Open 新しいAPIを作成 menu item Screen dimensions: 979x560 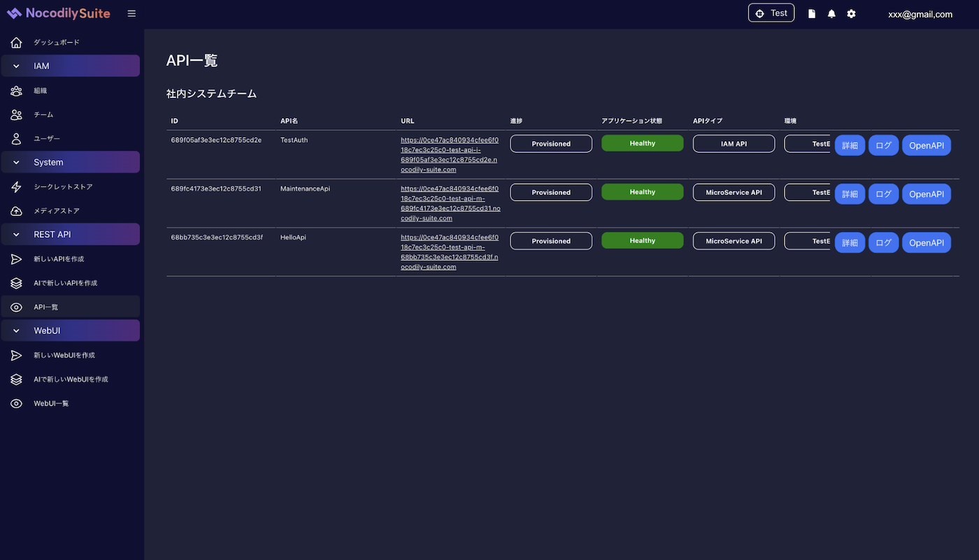coord(59,259)
